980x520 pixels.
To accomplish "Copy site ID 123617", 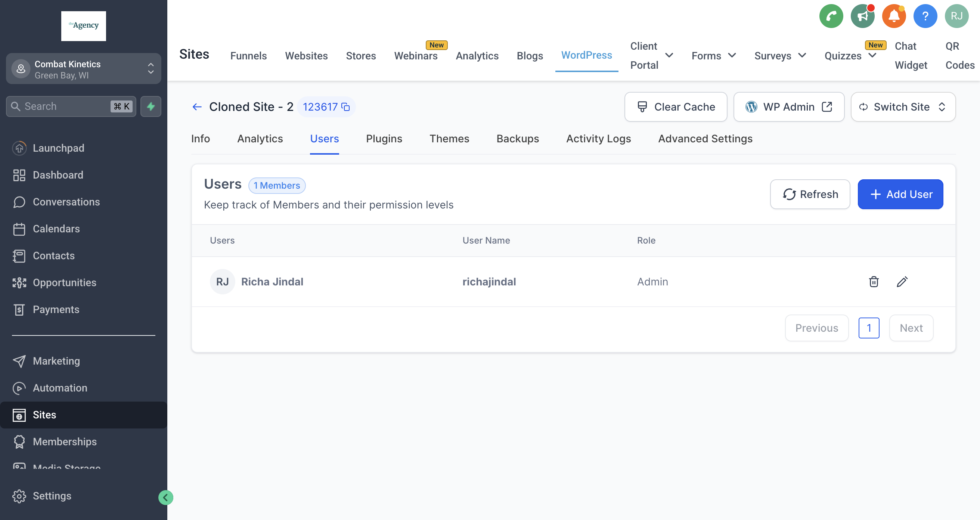I will [345, 107].
